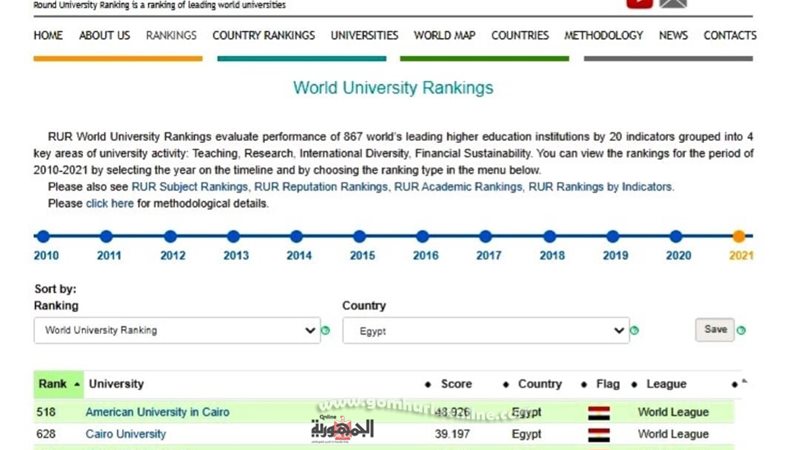Viewport: 800px width, 450px height.
Task: Open COUNTRY RANKINGS in the navigation
Action: point(263,35)
